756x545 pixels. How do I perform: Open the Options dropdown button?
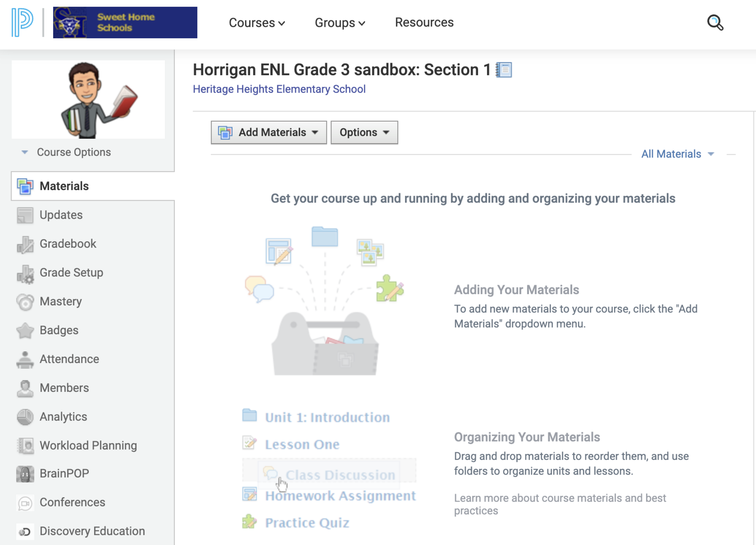pos(364,132)
